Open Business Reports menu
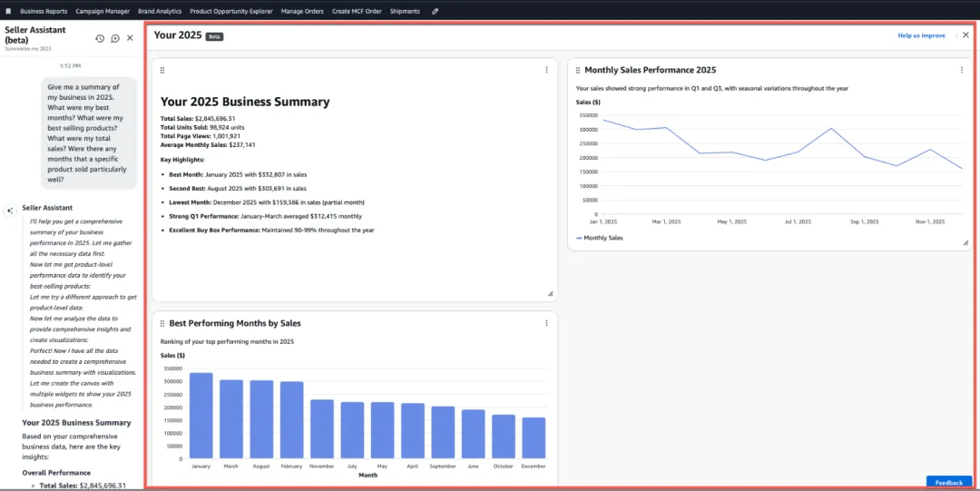The height and width of the screenshot is (491, 980). pyautogui.click(x=44, y=11)
